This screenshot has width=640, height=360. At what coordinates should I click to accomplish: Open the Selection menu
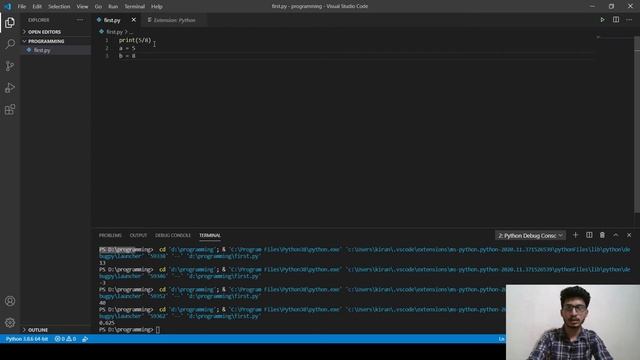pos(59,7)
